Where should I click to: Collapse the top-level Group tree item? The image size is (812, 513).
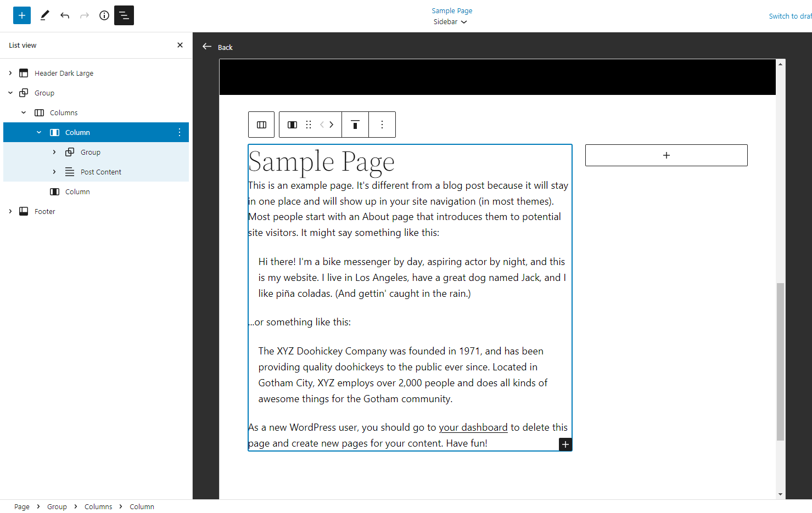pyautogui.click(x=10, y=93)
